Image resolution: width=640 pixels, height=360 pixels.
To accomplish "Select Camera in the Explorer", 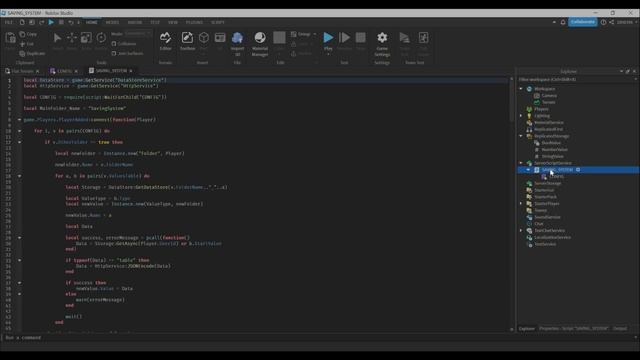I will (549, 96).
